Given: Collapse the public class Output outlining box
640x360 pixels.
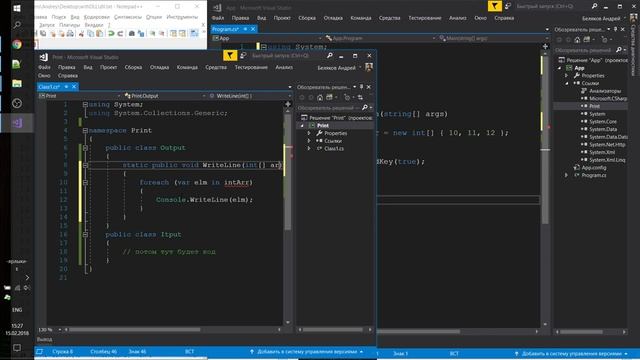Looking at the screenshot, I should [x=85, y=148].
